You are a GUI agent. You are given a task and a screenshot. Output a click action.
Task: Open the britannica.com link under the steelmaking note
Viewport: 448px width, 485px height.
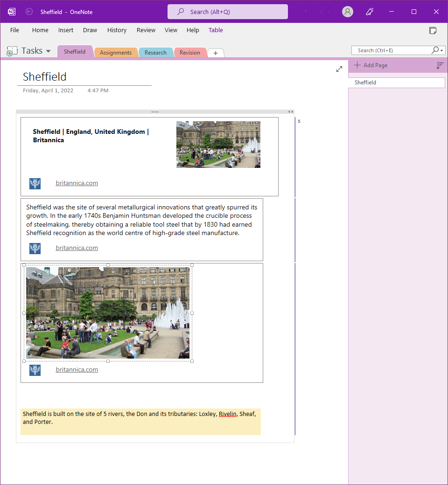tap(77, 248)
